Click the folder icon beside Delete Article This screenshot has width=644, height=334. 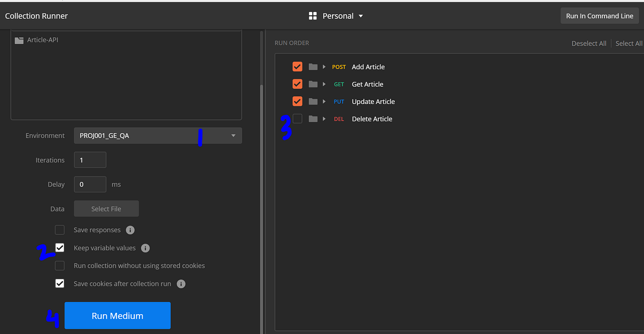click(x=314, y=118)
